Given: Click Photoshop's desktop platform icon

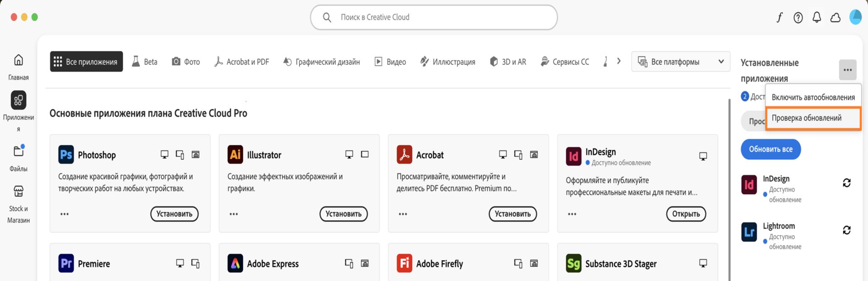Looking at the screenshot, I should pos(165,155).
